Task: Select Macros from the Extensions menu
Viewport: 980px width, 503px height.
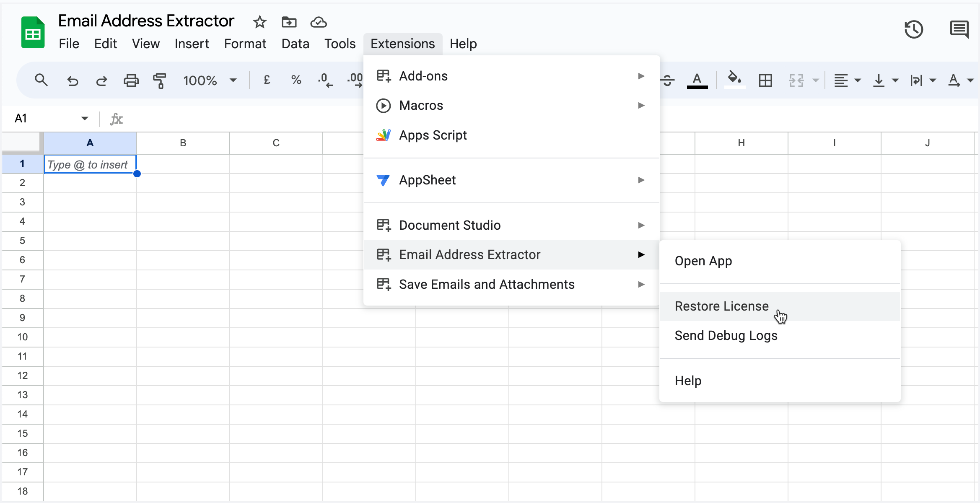Action: tap(421, 105)
